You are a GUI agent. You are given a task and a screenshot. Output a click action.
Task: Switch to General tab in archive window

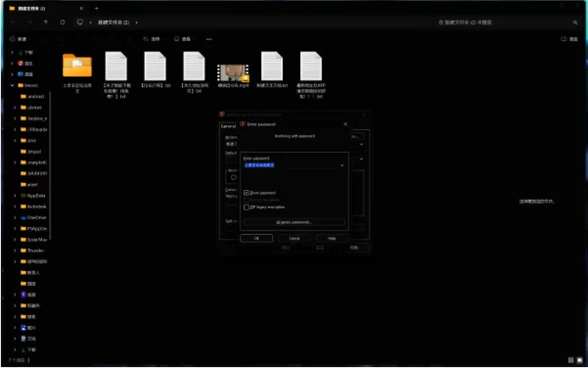point(228,126)
